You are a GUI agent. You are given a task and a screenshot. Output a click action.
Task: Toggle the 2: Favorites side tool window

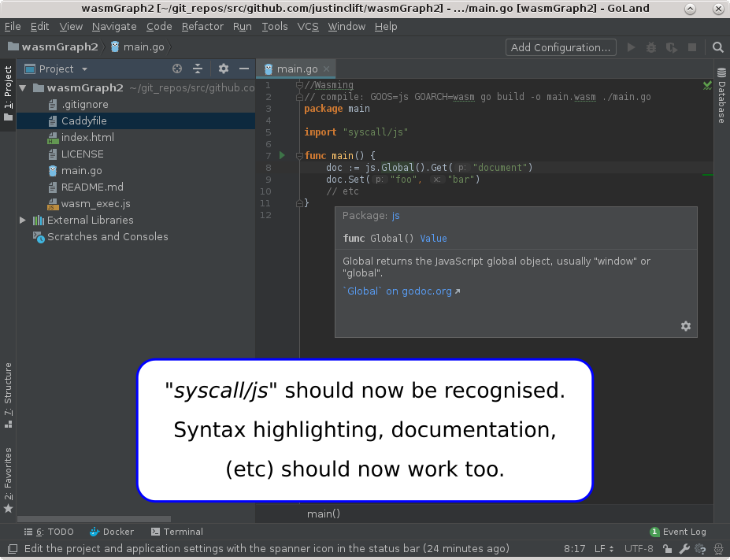tap(8, 480)
